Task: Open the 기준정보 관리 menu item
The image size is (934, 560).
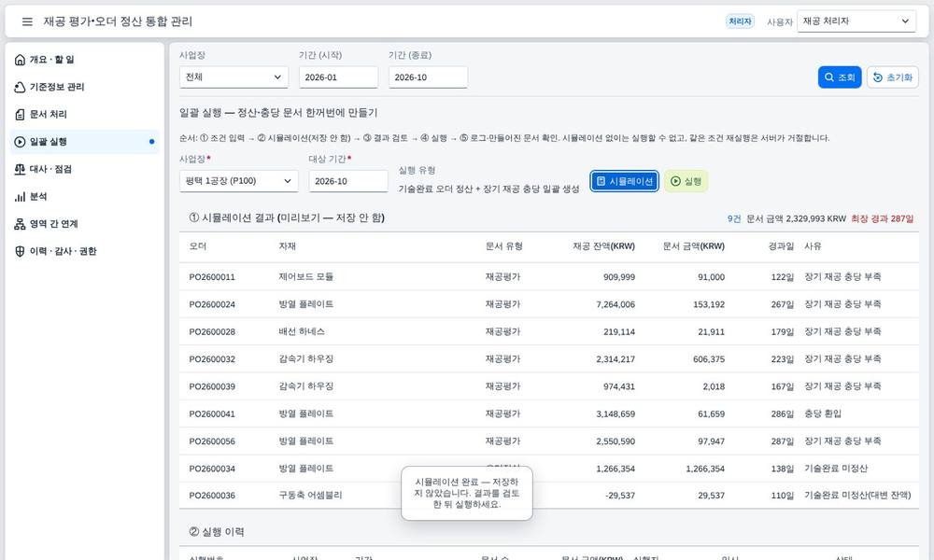Action: (85, 87)
